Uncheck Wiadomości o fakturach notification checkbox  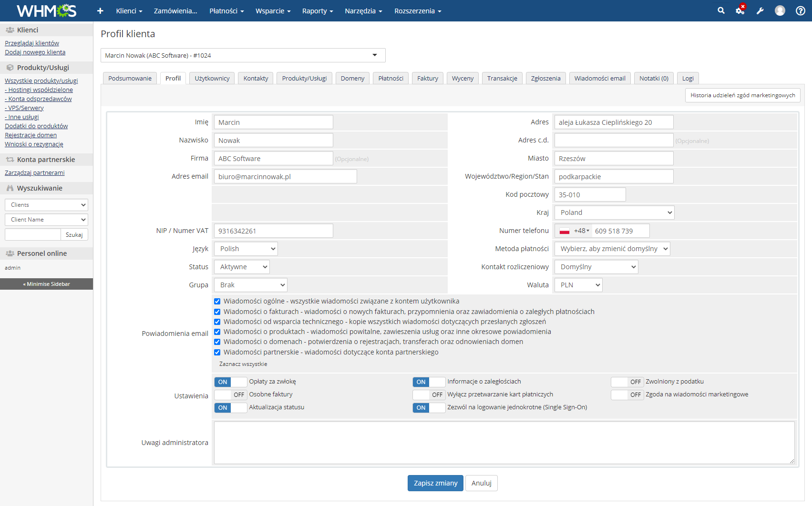(217, 311)
